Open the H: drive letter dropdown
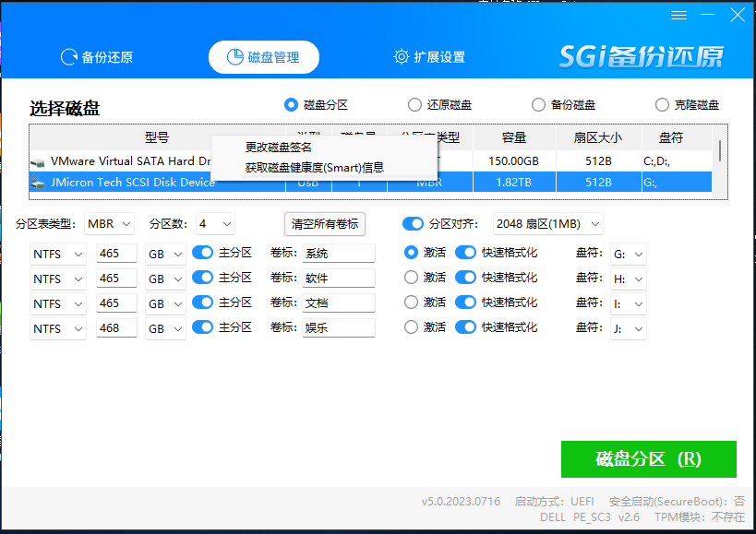Screen dimensions: 756x534 [629, 279]
